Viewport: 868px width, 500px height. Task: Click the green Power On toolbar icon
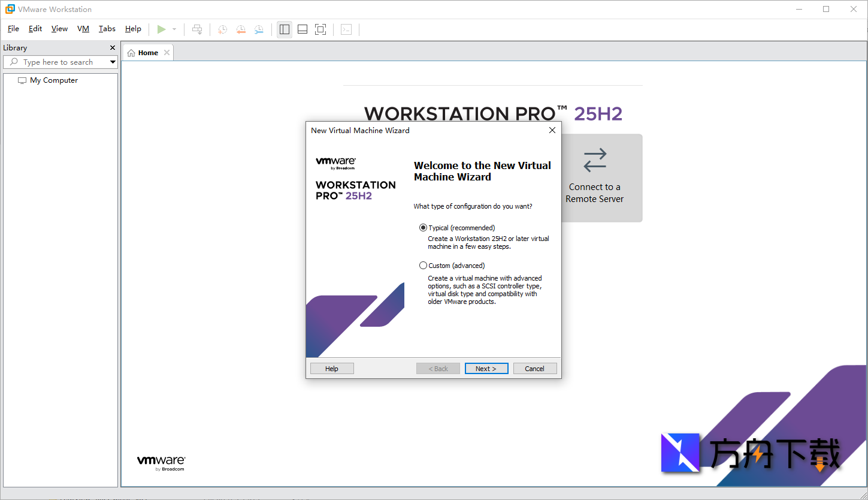[161, 29]
